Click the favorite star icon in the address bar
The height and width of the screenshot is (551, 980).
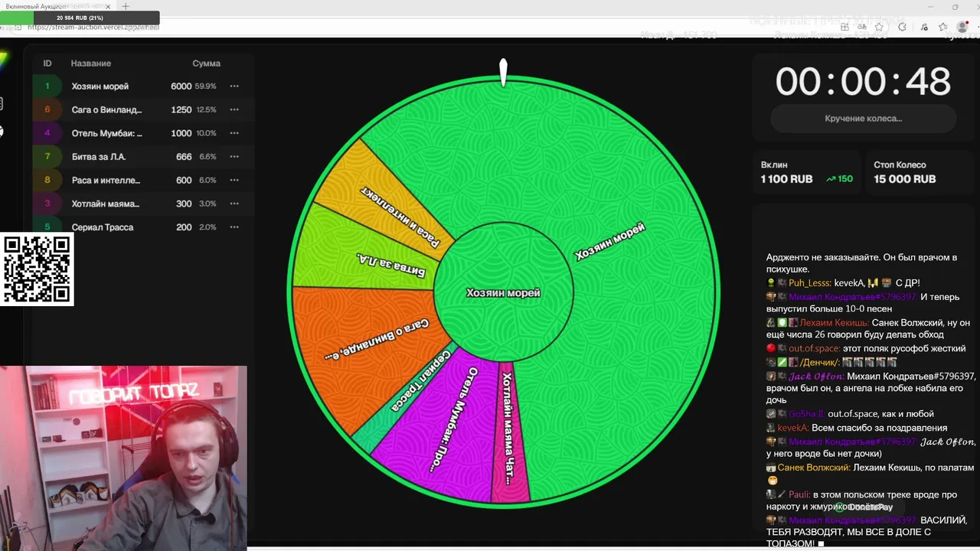(879, 27)
